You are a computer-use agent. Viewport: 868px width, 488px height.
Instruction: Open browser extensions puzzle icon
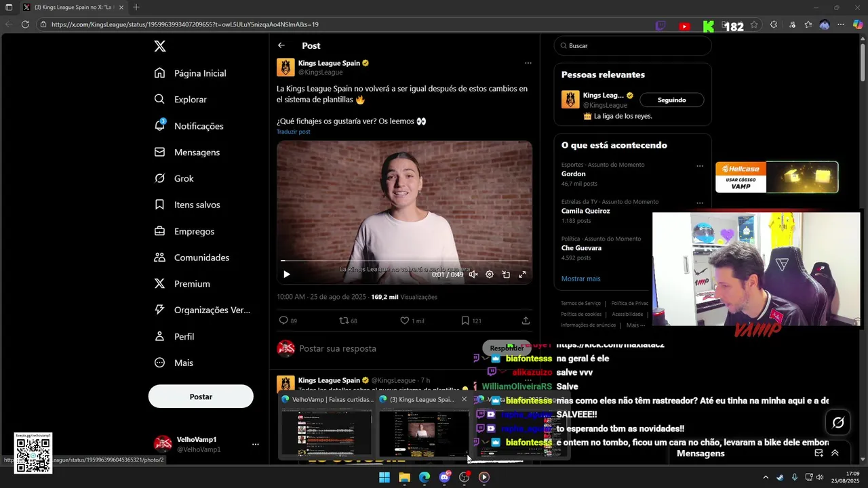(x=774, y=25)
